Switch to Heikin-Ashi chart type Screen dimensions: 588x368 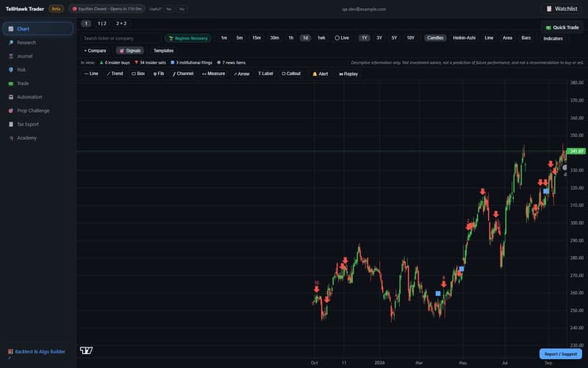[465, 38]
